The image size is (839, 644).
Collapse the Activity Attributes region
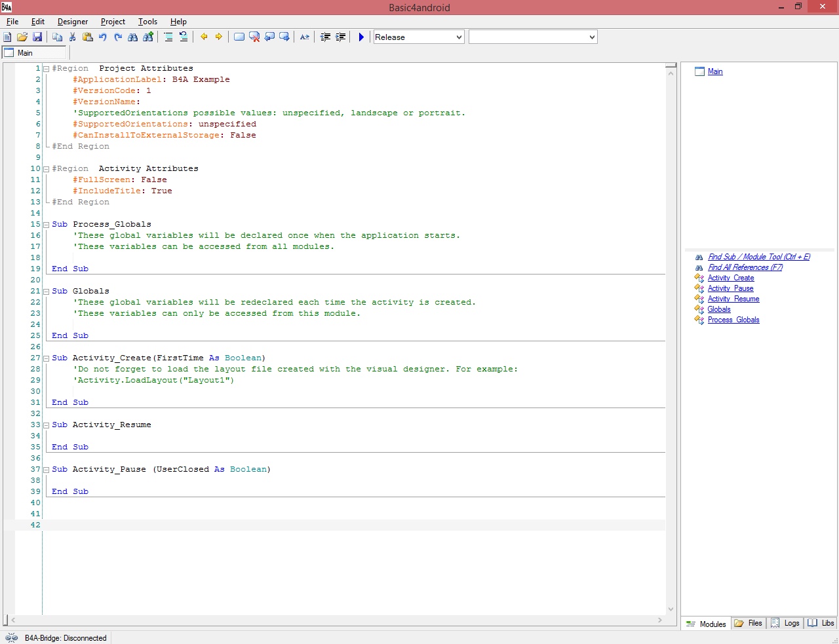pos(46,169)
